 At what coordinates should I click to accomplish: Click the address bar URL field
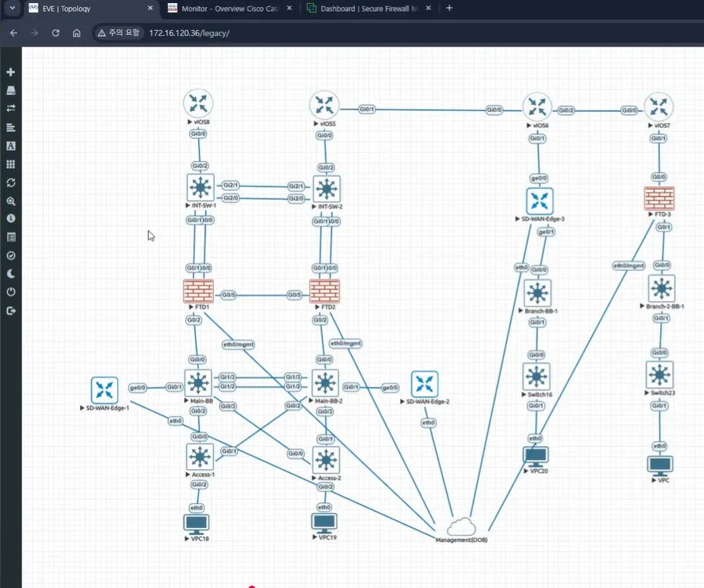tap(309, 33)
